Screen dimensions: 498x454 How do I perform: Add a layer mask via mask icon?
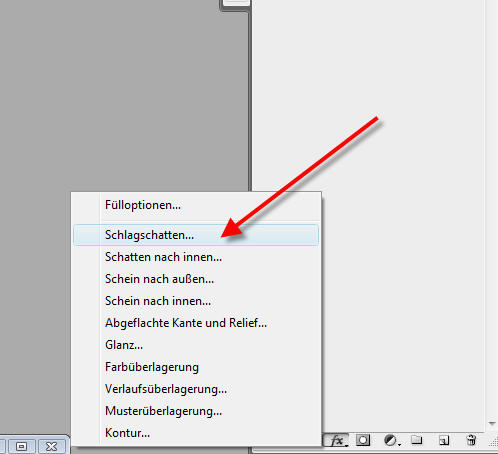(x=363, y=440)
